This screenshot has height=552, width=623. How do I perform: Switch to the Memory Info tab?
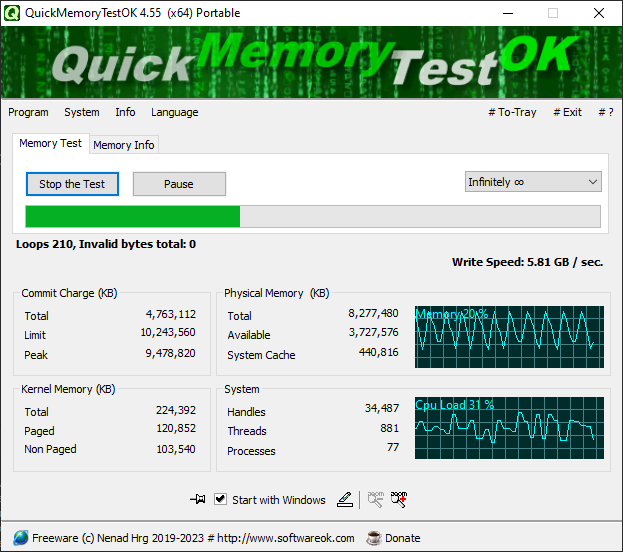(x=124, y=145)
